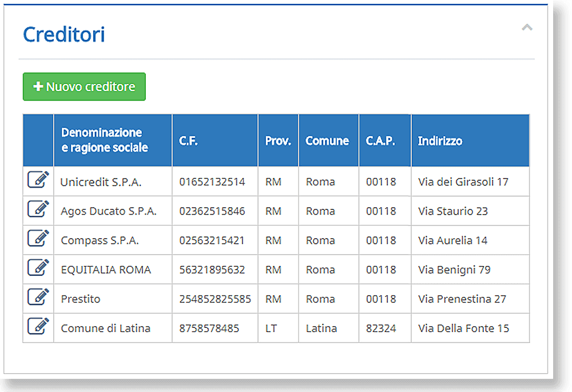Click fiscal code 56321895632

click(x=212, y=270)
